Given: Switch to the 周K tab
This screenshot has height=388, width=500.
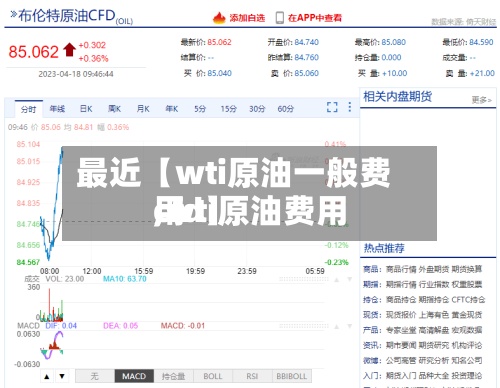Looking at the screenshot, I should point(114,109).
